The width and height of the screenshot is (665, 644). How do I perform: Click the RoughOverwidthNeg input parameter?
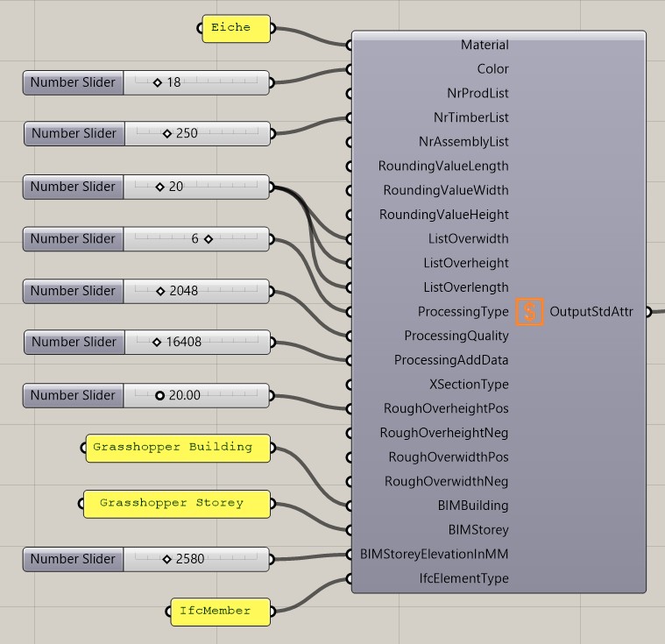[446, 481]
